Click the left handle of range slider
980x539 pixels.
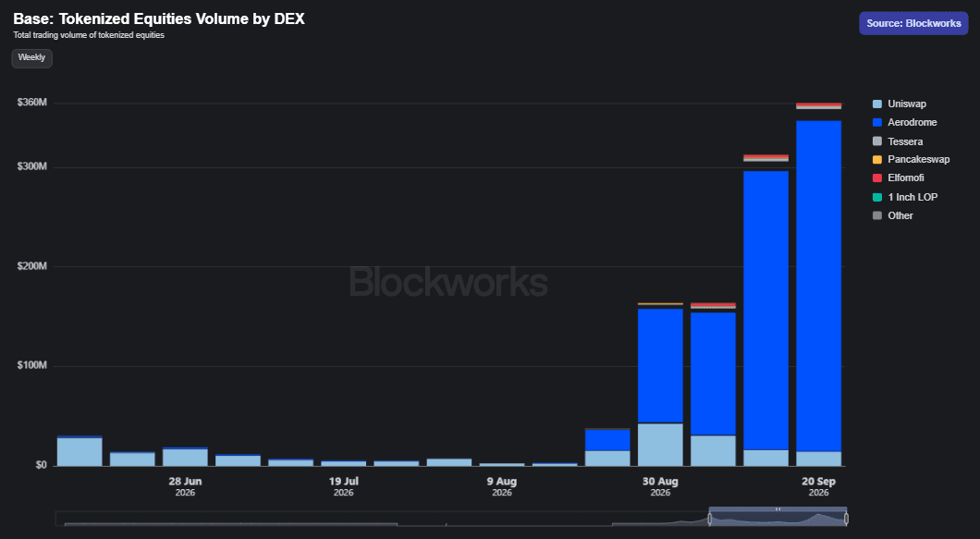(x=709, y=519)
